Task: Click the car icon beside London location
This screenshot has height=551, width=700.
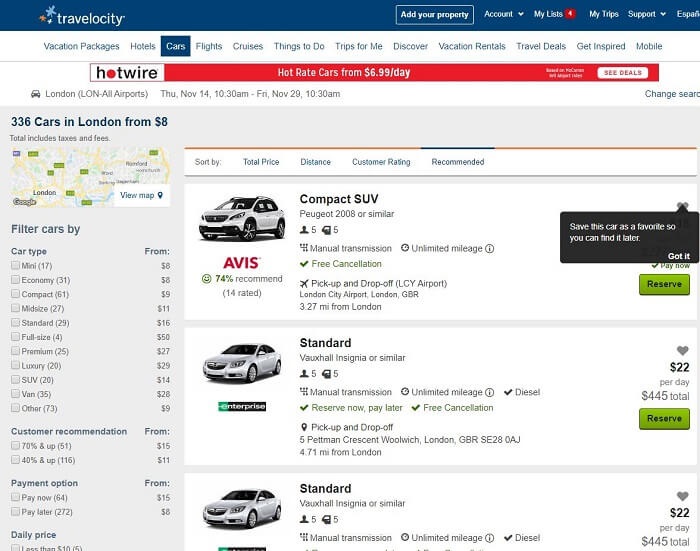Action: [x=35, y=94]
